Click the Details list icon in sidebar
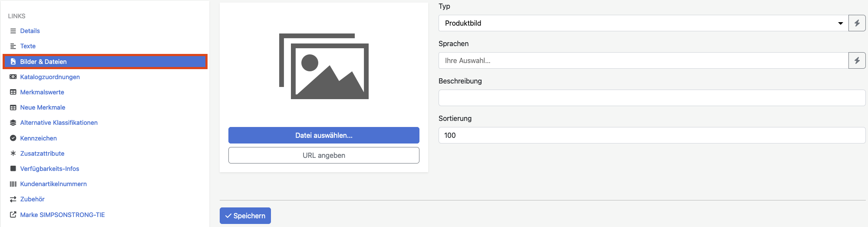The height and width of the screenshot is (227, 868). pos(13,31)
